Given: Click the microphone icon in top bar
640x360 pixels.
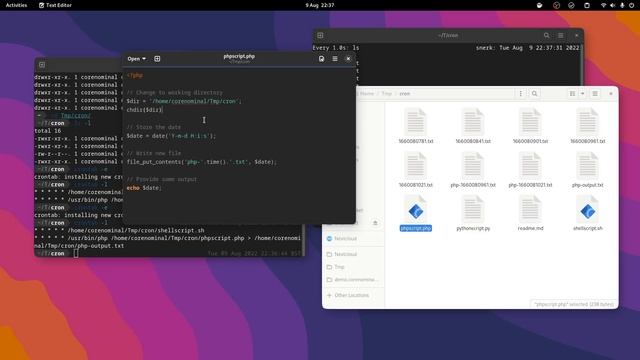Looking at the screenshot, I should [x=622, y=5].
